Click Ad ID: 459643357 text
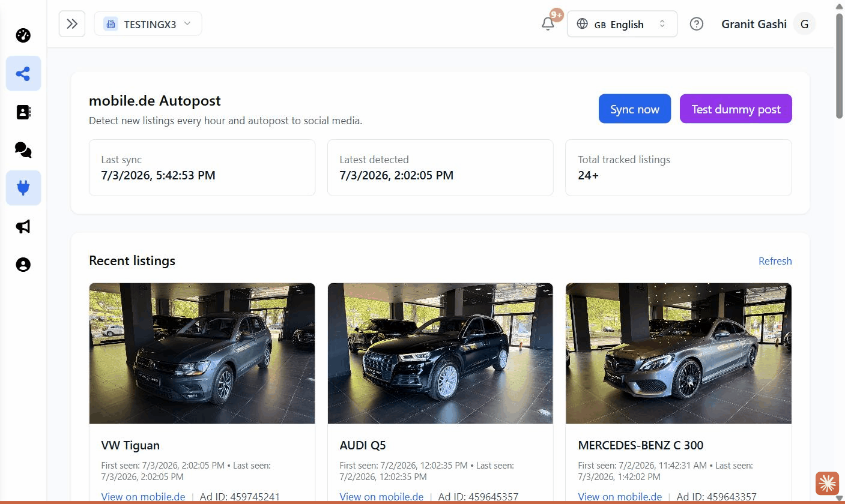845x504 pixels. pos(716,497)
